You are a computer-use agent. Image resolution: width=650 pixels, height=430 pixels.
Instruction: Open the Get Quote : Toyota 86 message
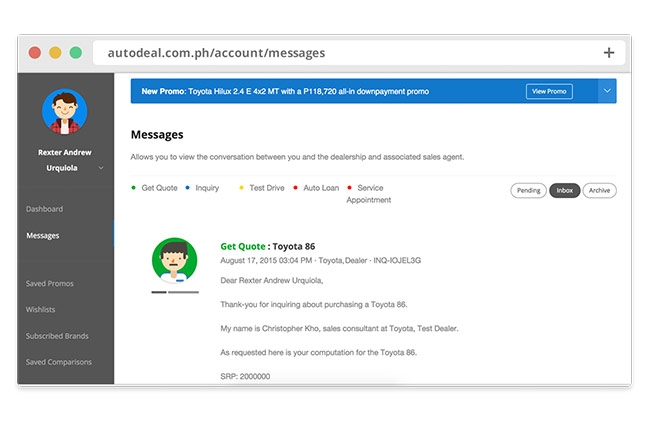pyautogui.click(x=268, y=246)
